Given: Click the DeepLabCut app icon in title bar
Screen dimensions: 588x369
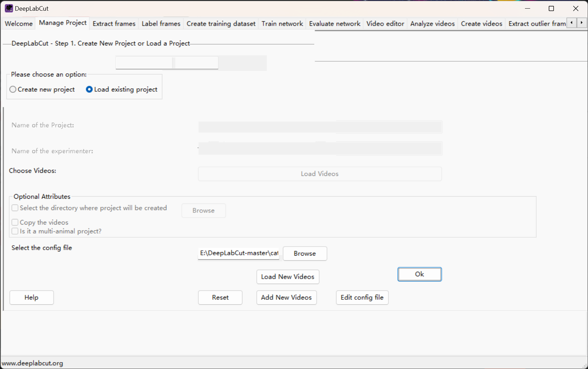Looking at the screenshot, I should click(x=9, y=8).
